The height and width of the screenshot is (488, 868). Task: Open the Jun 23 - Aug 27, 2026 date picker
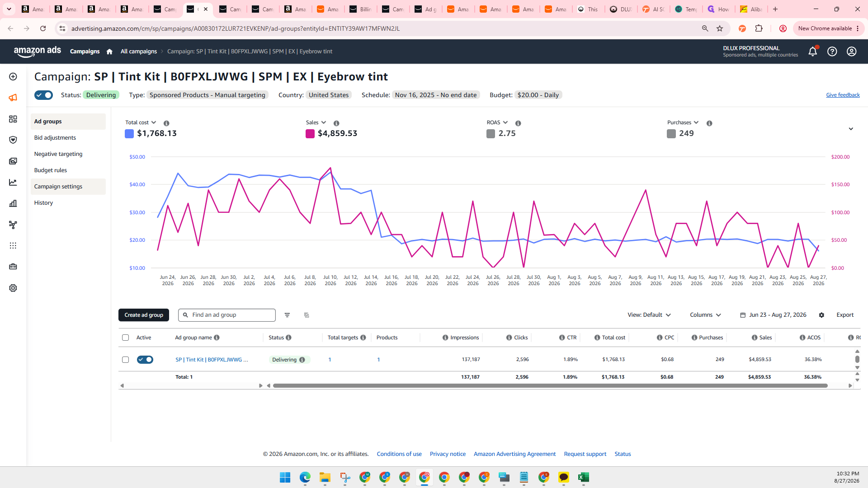[773, 315]
